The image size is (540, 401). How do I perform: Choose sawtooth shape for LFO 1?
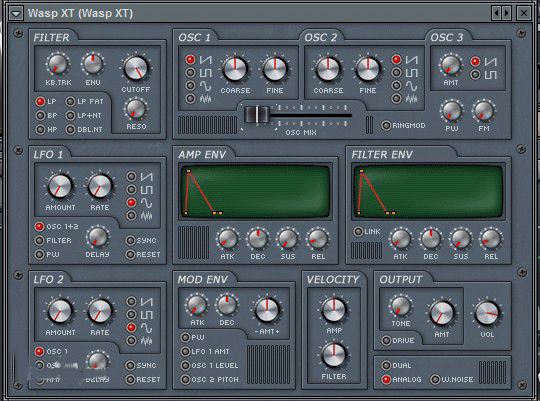click(131, 176)
